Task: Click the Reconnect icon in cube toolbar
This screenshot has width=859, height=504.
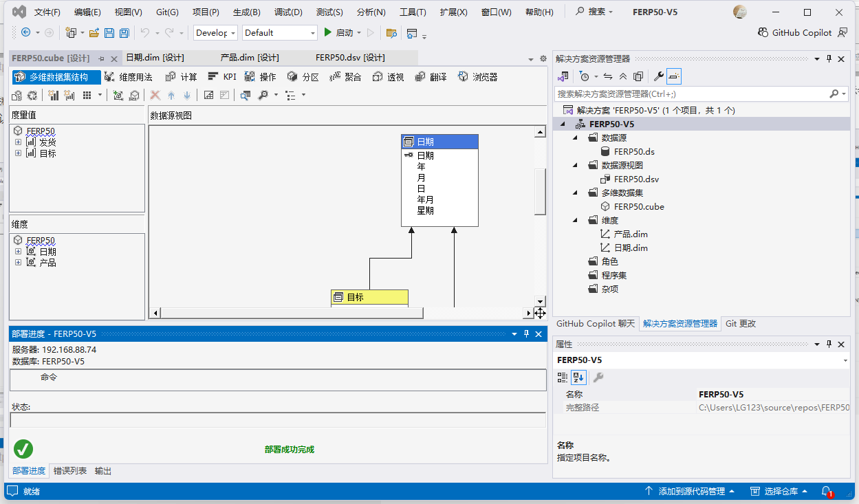Action: click(32, 96)
